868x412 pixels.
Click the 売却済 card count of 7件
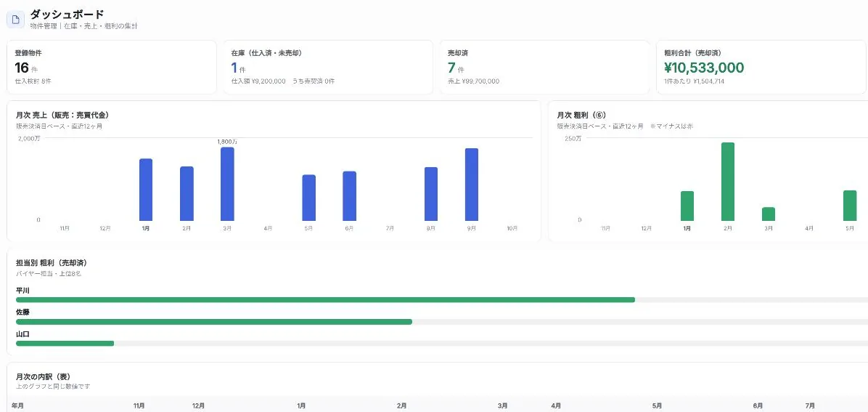click(456, 68)
